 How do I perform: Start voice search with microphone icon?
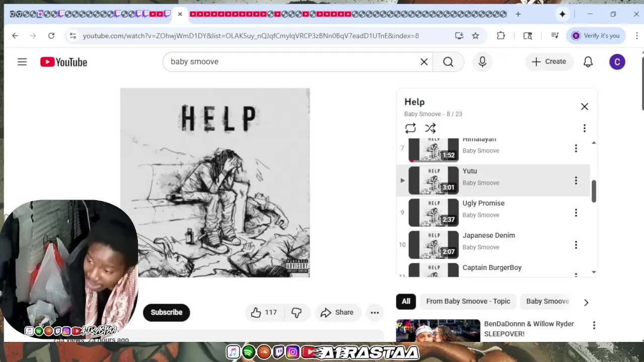[x=482, y=61]
